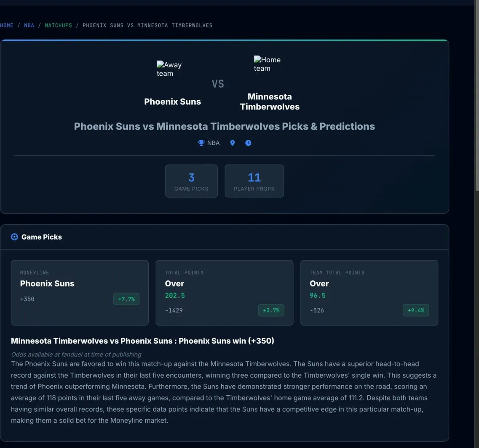Click the Game Picks section soccer-ball icon
479x448 pixels.
pos(14,237)
